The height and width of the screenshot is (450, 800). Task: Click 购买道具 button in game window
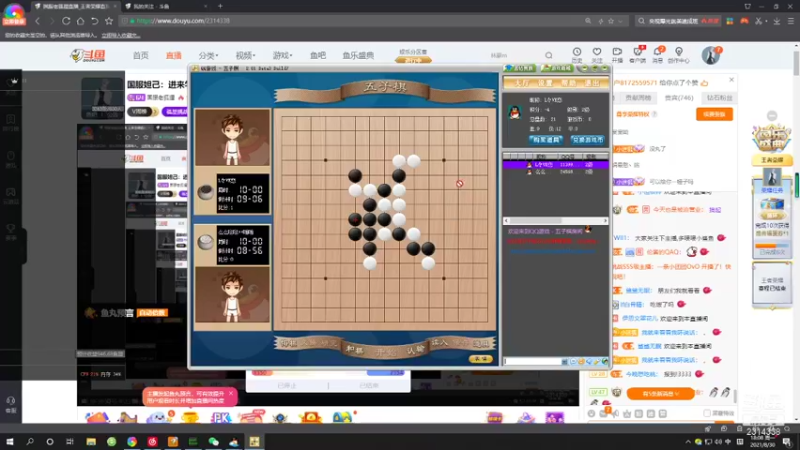click(545, 139)
